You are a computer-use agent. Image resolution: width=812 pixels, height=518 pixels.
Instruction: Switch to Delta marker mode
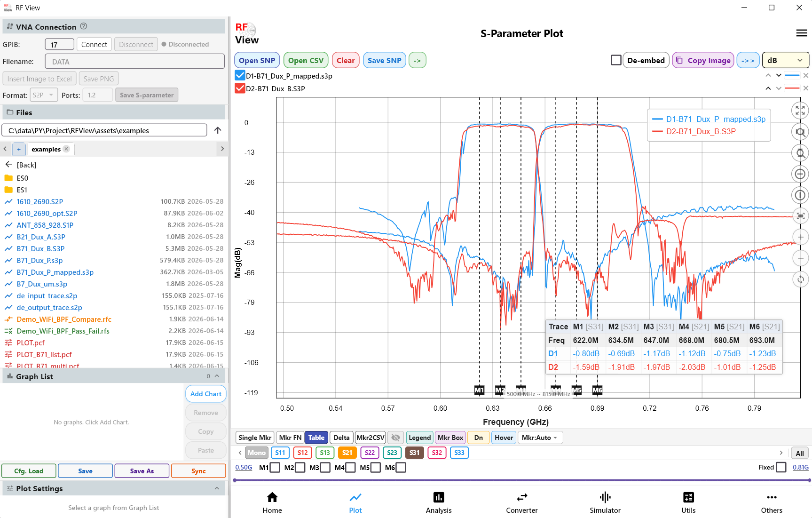click(341, 438)
